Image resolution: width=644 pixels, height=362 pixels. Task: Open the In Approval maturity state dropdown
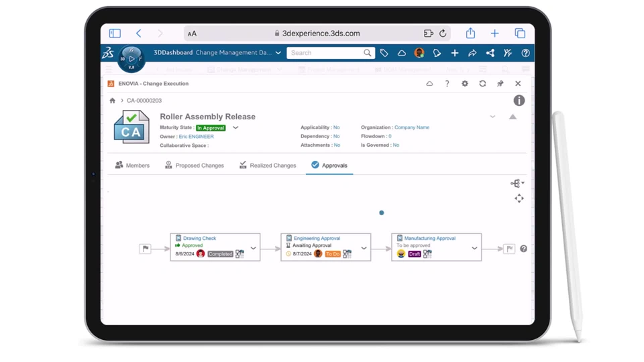pos(235,127)
